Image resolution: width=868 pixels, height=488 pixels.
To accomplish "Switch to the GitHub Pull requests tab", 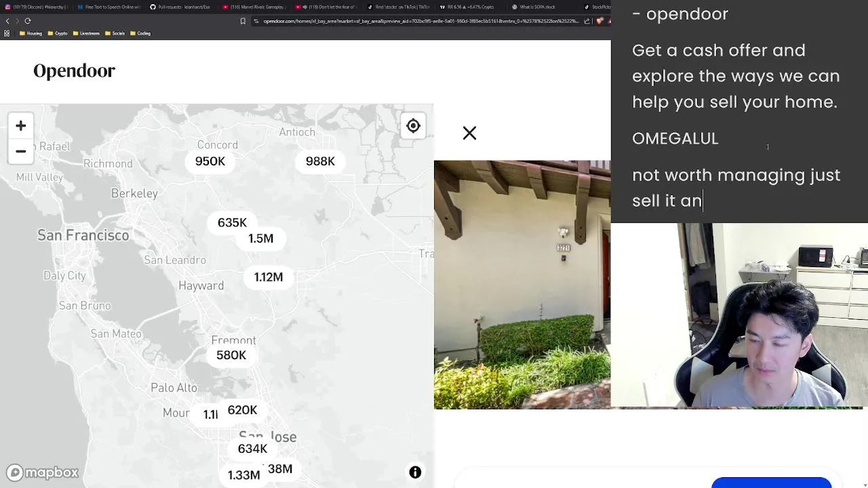I will coord(182,7).
